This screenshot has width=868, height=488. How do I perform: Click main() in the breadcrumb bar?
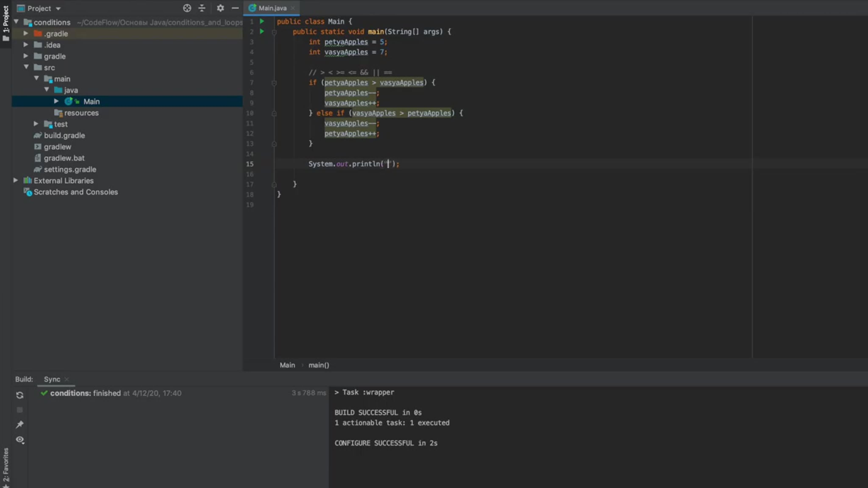pos(319,365)
